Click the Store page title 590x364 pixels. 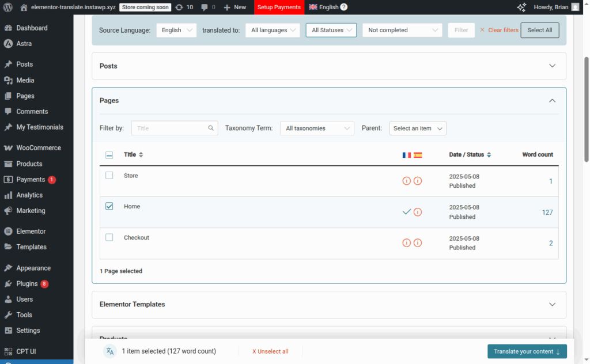click(x=131, y=176)
